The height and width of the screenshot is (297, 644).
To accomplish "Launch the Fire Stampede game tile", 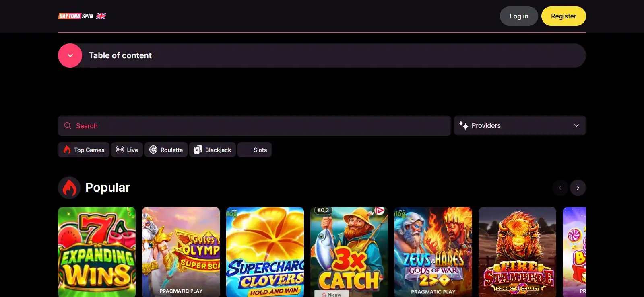I will click(517, 252).
